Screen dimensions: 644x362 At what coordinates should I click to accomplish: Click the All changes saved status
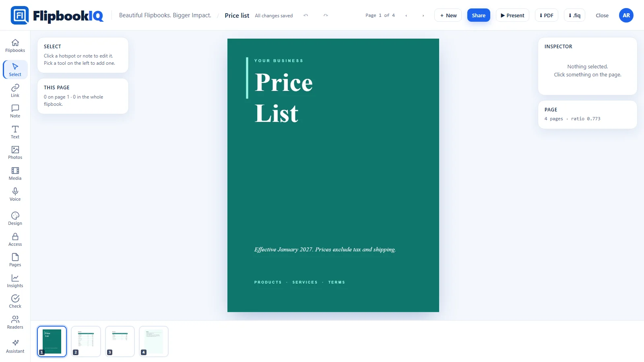point(274,16)
